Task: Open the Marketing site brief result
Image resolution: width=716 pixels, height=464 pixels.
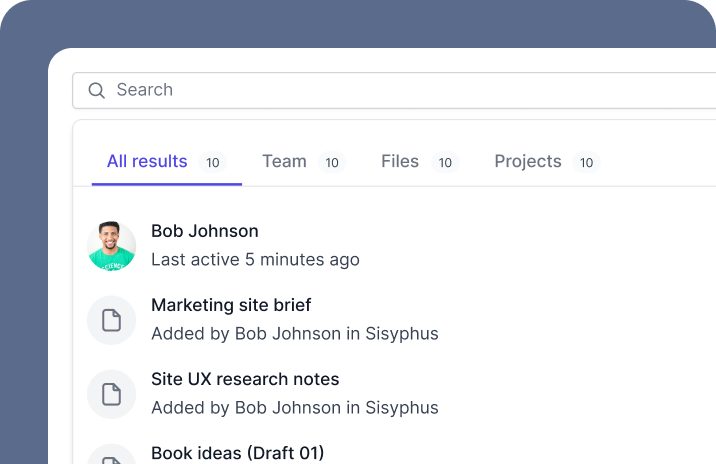Action: point(231,305)
